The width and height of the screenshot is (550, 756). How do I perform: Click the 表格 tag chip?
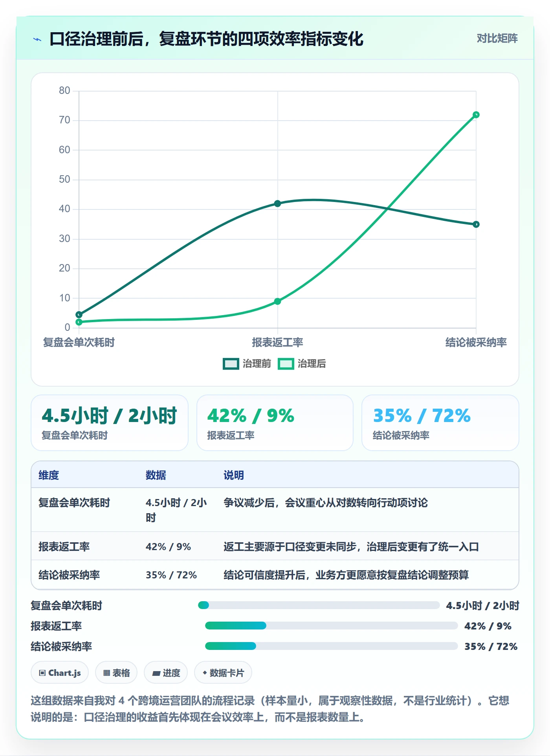(x=116, y=673)
